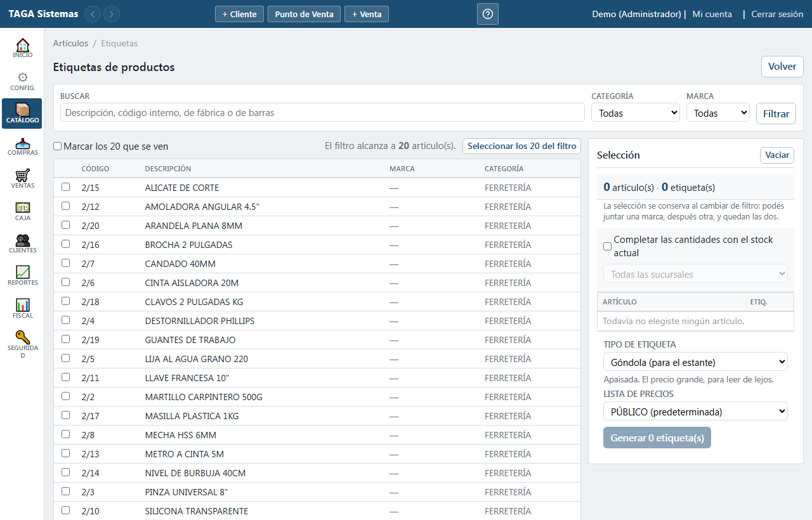The image size is (812, 520).
Task: Tick the checkbox for ALICATE DE CORTE
Action: point(65,187)
